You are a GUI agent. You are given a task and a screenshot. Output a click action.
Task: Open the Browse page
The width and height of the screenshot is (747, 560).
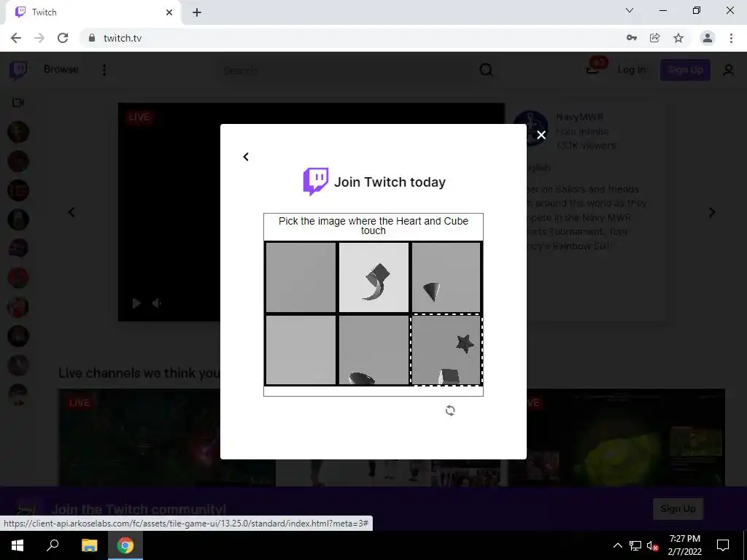[61, 69]
